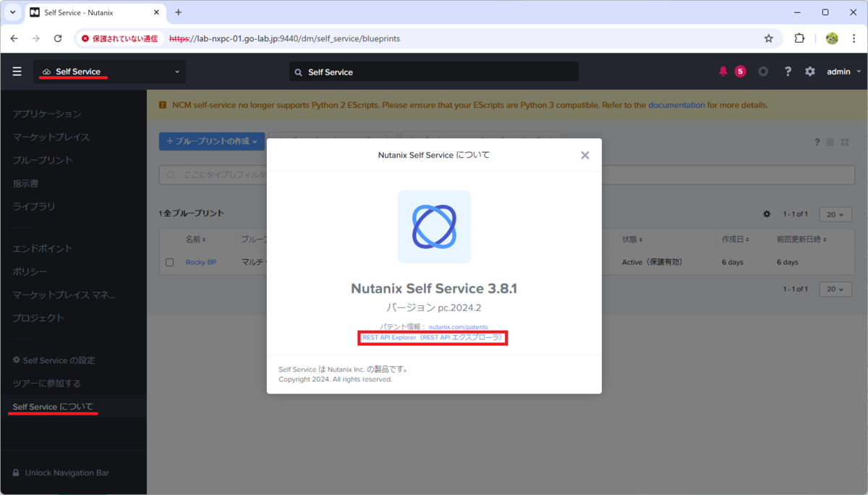The width and height of the screenshot is (868, 495).
Task: Go to ライブラリ in sidebar
Action: 34,206
